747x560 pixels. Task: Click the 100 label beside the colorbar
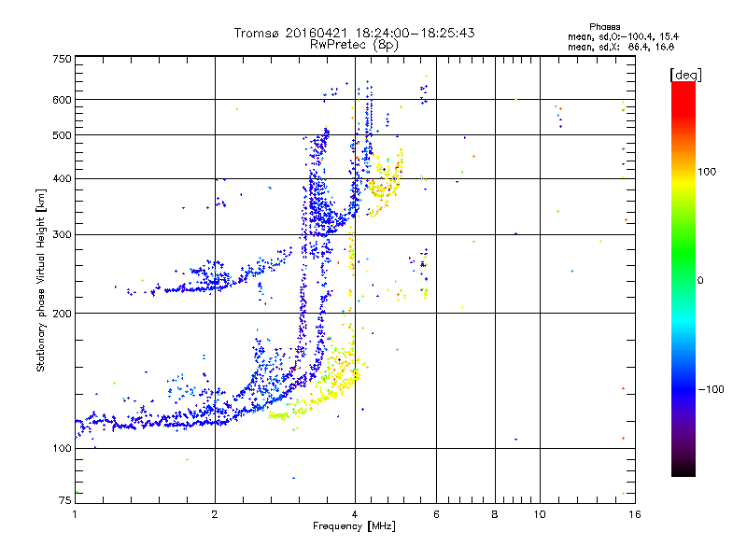pyautogui.click(x=707, y=172)
